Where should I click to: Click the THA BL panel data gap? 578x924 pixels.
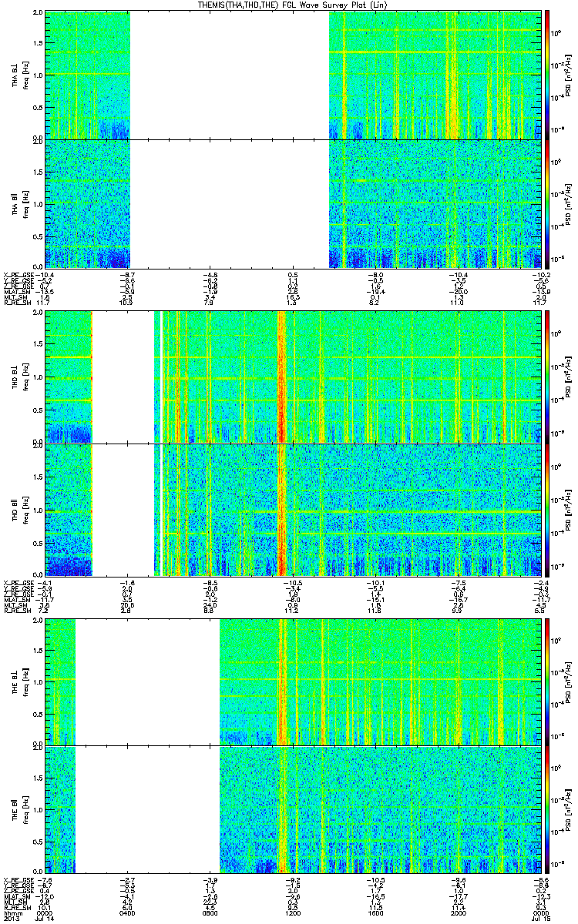(x=230, y=75)
